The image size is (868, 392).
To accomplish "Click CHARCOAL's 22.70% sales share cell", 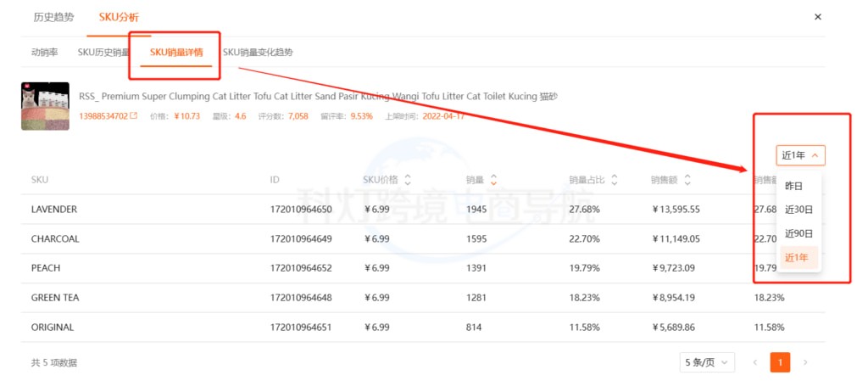I will point(585,239).
